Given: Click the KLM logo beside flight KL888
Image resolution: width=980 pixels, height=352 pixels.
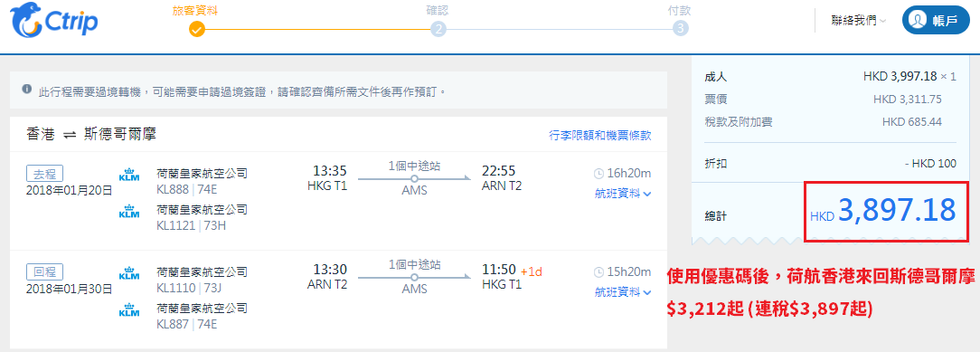Looking at the screenshot, I should 128,174.
